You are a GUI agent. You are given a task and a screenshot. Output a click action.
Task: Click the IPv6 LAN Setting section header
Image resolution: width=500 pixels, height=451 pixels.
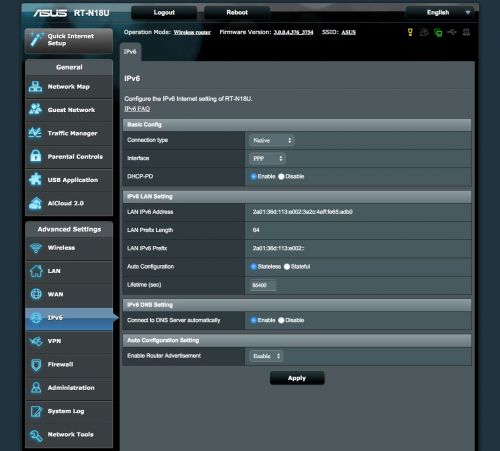point(297,197)
